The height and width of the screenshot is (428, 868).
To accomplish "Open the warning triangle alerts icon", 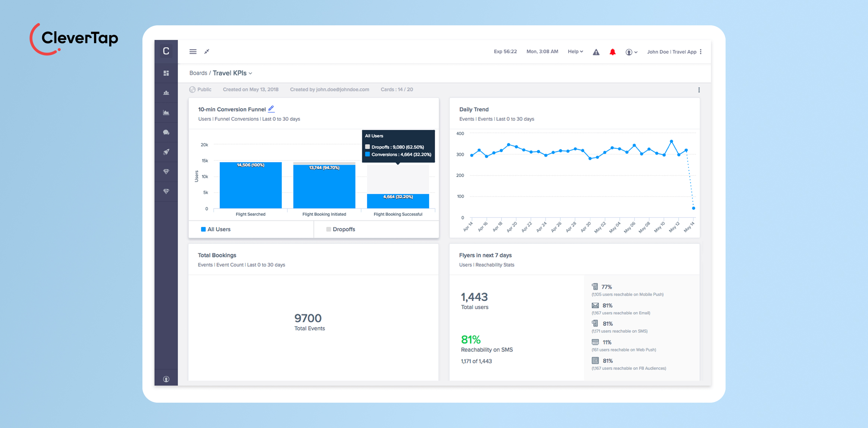I will coord(596,52).
